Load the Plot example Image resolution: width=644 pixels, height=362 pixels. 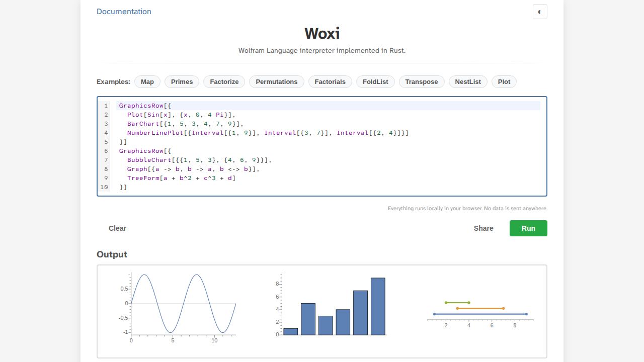coord(504,82)
